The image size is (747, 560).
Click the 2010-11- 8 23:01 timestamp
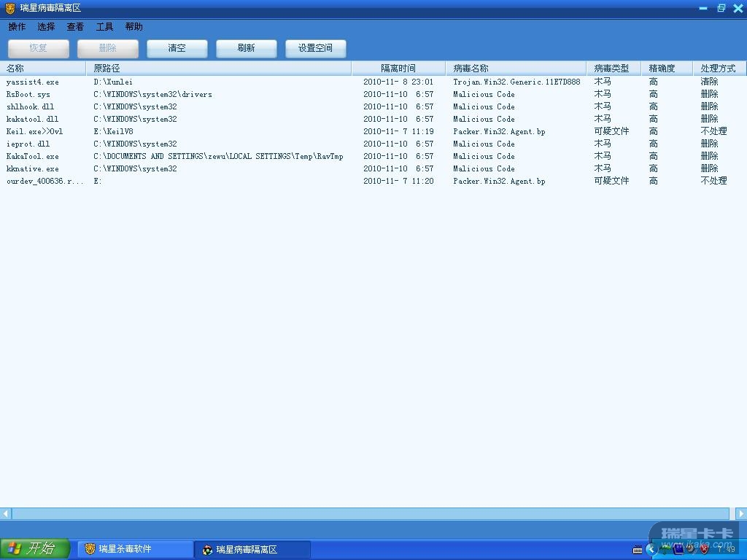point(398,82)
